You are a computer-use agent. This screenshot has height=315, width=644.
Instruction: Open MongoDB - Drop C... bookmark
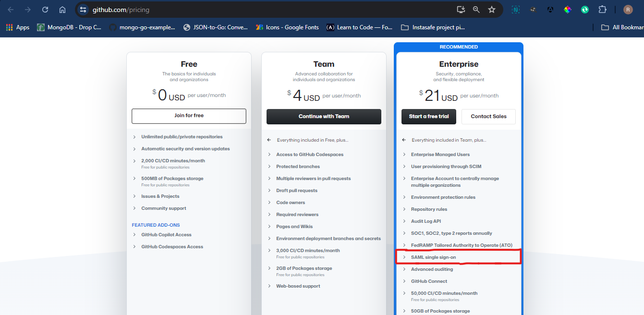click(x=69, y=27)
